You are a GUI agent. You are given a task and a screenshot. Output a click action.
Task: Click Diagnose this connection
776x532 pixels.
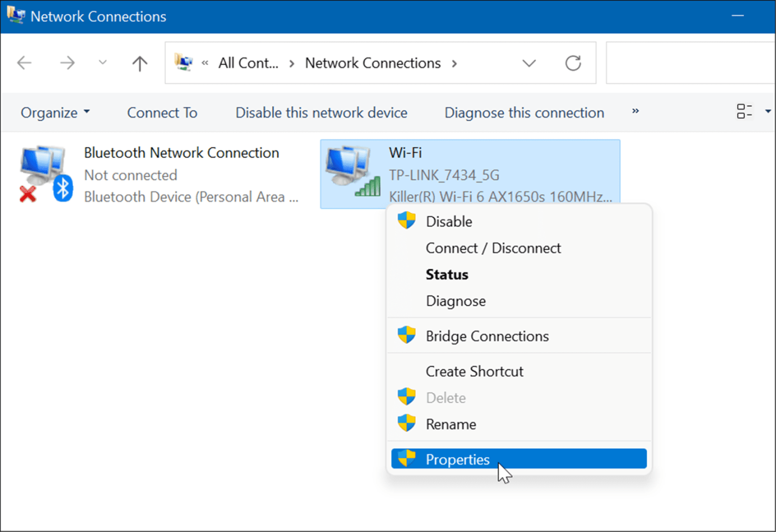(524, 112)
